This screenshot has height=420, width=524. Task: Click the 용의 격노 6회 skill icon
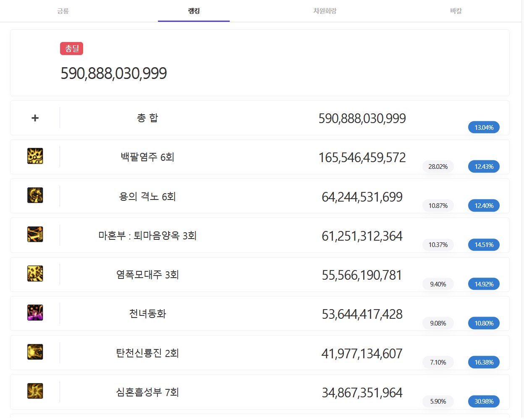pyautogui.click(x=35, y=195)
